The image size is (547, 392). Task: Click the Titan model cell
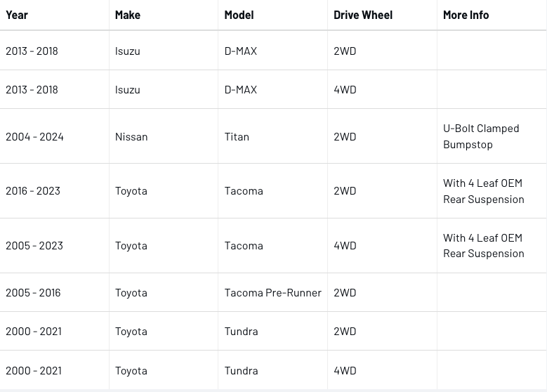pos(237,136)
